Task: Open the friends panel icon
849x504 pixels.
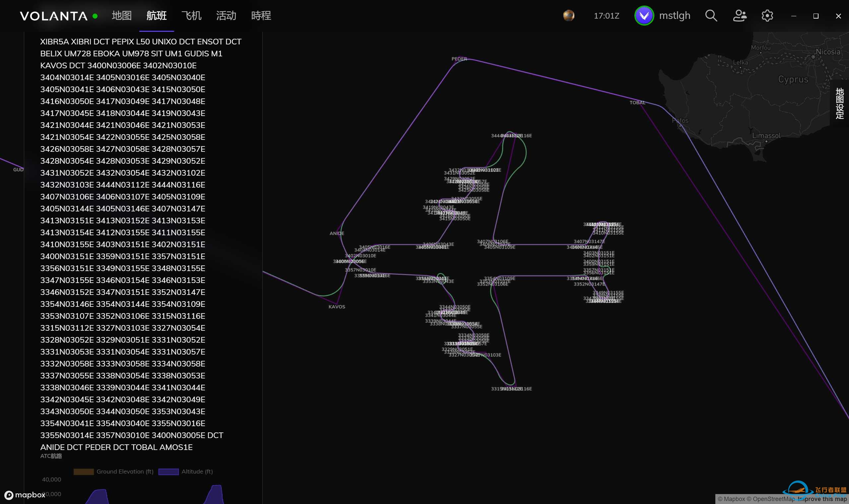Action: (740, 16)
